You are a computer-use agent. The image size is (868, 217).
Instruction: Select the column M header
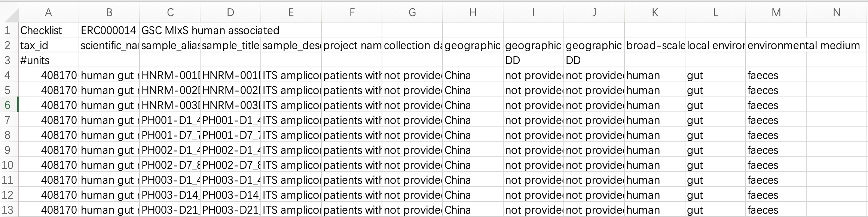click(776, 13)
